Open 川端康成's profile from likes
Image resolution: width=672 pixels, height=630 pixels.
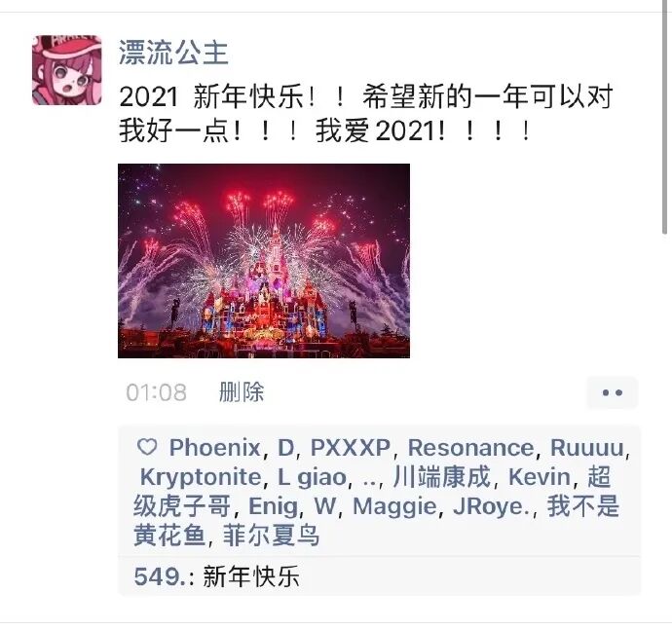[x=441, y=476]
